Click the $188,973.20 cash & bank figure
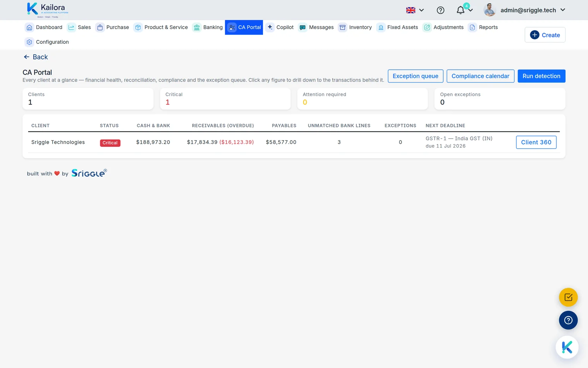The width and height of the screenshot is (588, 368). tap(153, 142)
